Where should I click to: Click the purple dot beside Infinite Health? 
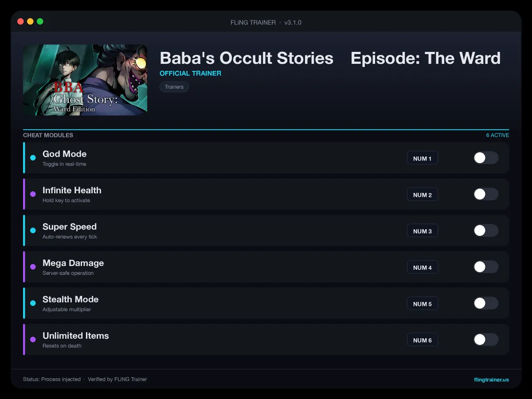[x=33, y=194]
